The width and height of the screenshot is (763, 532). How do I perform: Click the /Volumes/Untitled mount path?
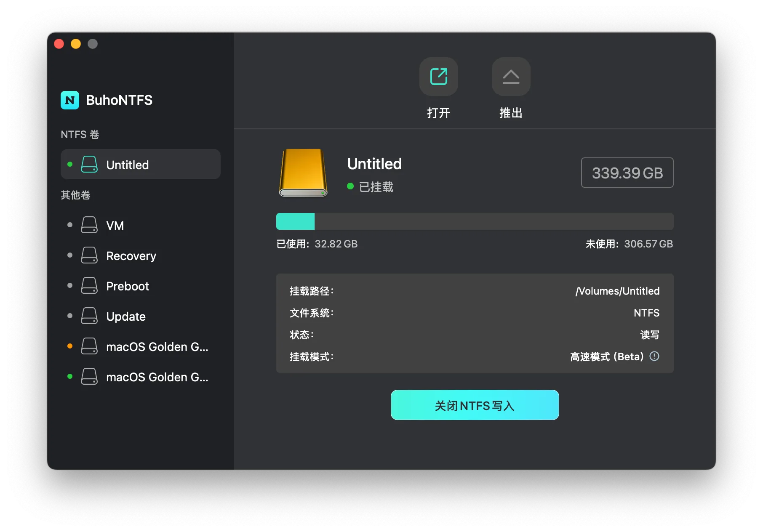pyautogui.click(x=617, y=291)
